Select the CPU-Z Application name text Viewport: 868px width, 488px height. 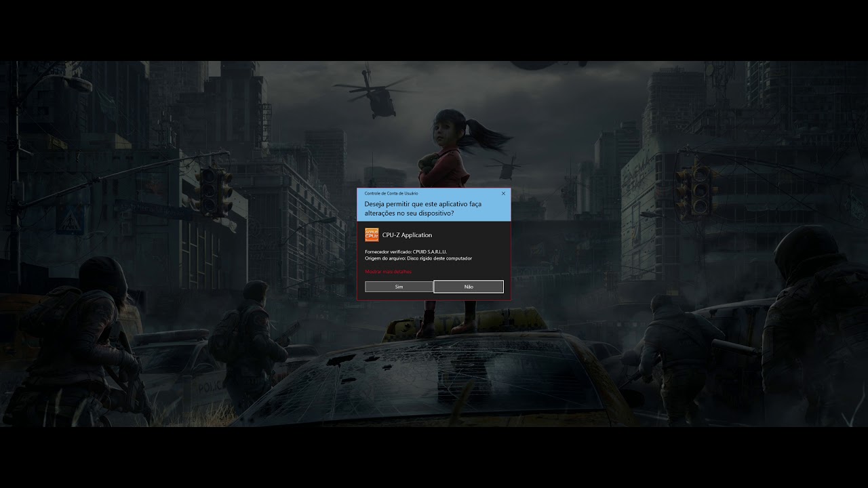tap(407, 235)
